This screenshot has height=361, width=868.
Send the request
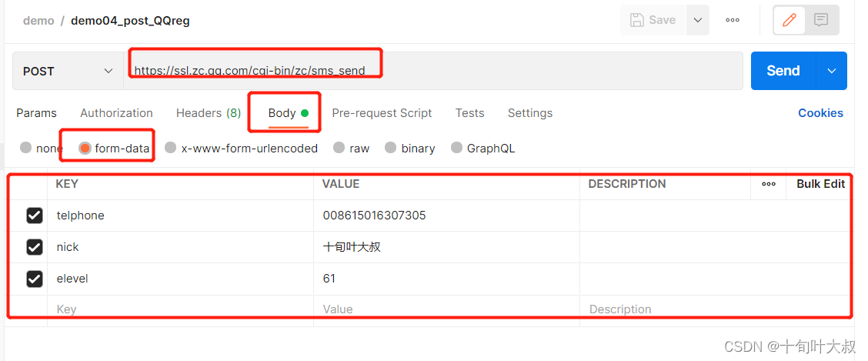(783, 71)
